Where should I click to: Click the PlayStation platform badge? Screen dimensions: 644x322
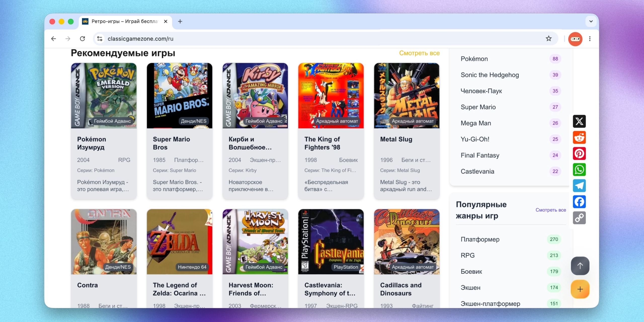(x=346, y=267)
